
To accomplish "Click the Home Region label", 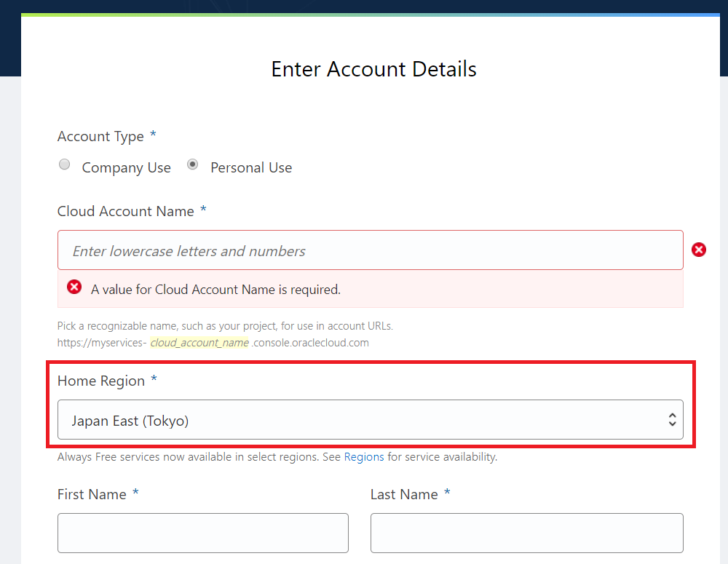I will point(101,381).
